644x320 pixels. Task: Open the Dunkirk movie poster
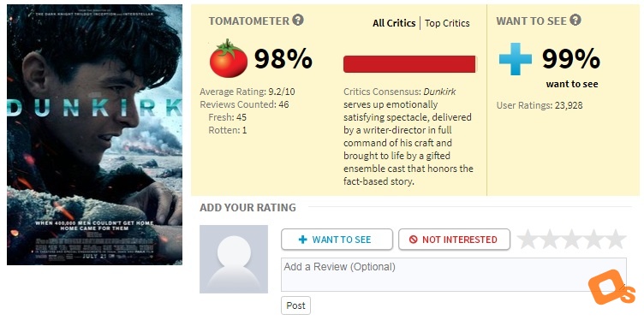pyautogui.click(x=94, y=134)
